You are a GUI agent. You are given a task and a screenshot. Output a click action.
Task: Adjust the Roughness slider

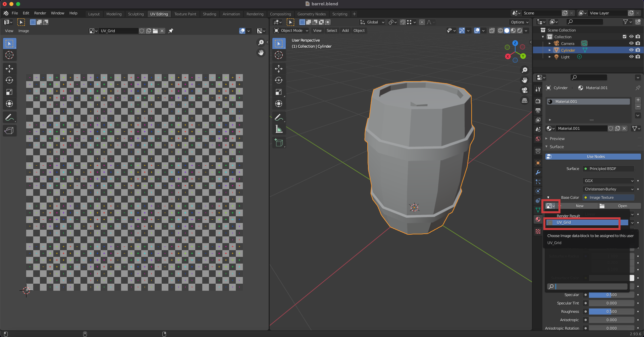coord(611,312)
